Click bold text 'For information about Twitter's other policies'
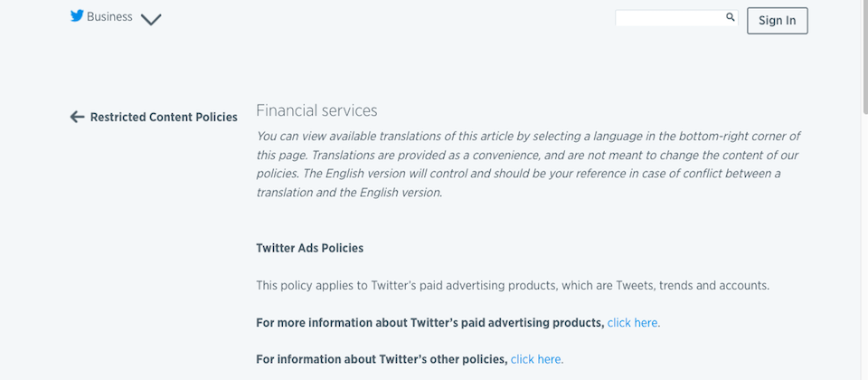 [x=382, y=359]
